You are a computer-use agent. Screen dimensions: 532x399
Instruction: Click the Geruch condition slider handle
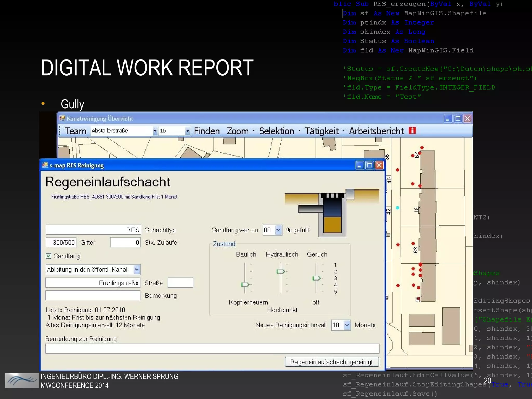316,278
